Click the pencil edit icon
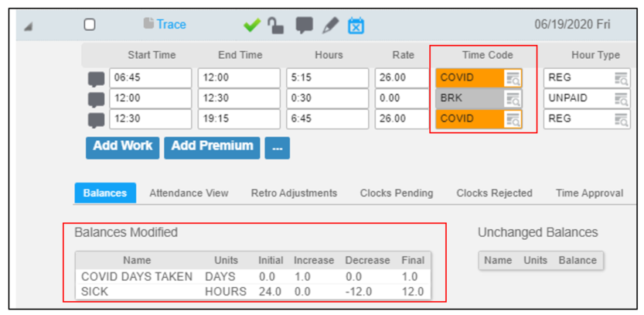Viewport: 644px width, 315px height. 330,26
